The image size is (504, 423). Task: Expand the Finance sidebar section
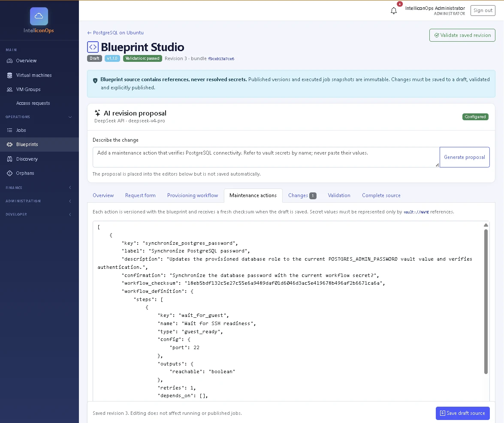70,187
